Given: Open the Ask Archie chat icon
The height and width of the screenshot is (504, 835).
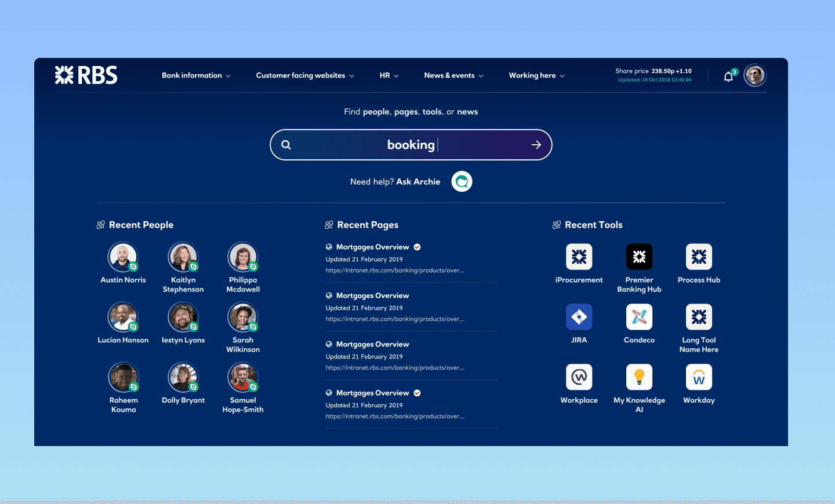Looking at the screenshot, I should tap(462, 182).
